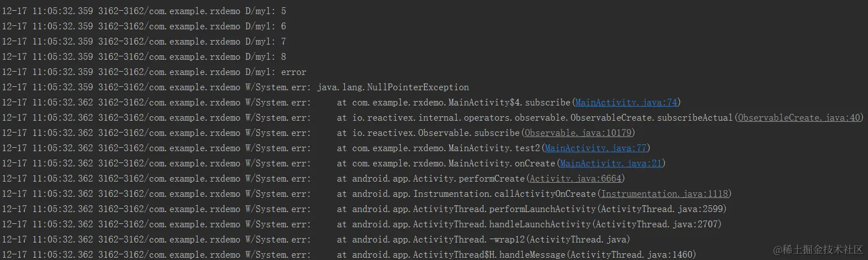The image size is (868, 260).
Task: Open the Observable.java:10179 link
Action: [579, 133]
